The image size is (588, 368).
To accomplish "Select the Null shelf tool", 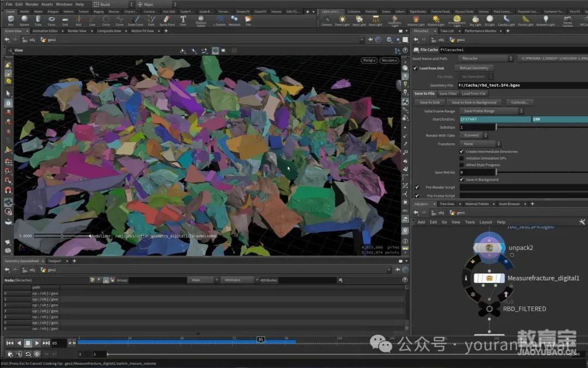I will 79,20.
